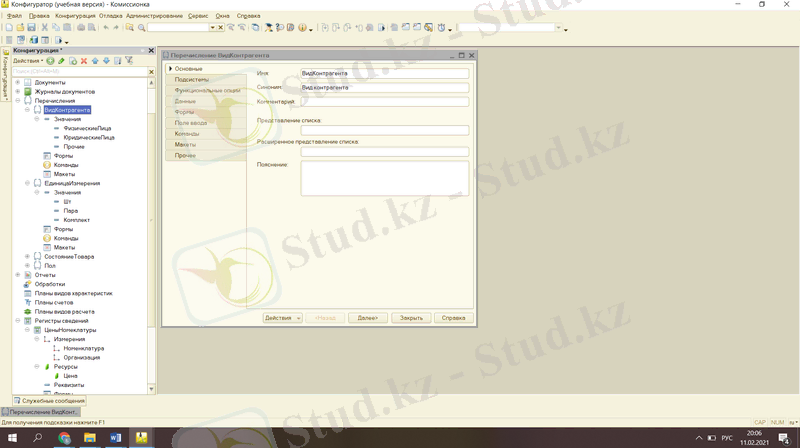Expand the Пол enumeration node

coord(27,266)
